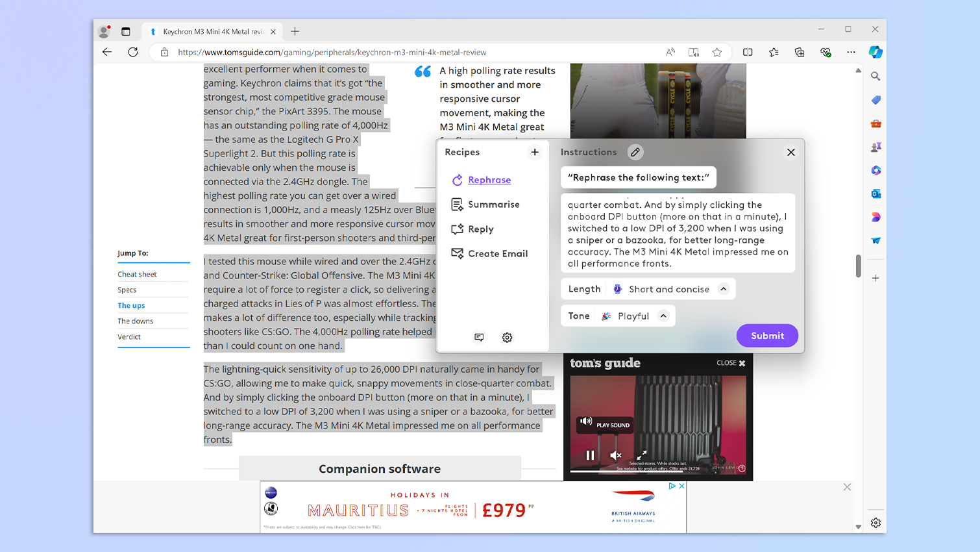
Task: Toggle fullscreen on the video player
Action: tap(641, 455)
